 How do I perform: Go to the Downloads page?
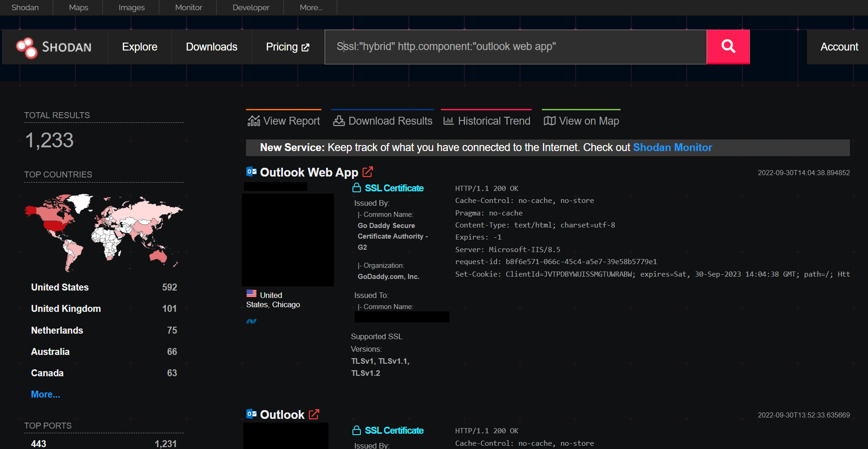[x=212, y=47]
